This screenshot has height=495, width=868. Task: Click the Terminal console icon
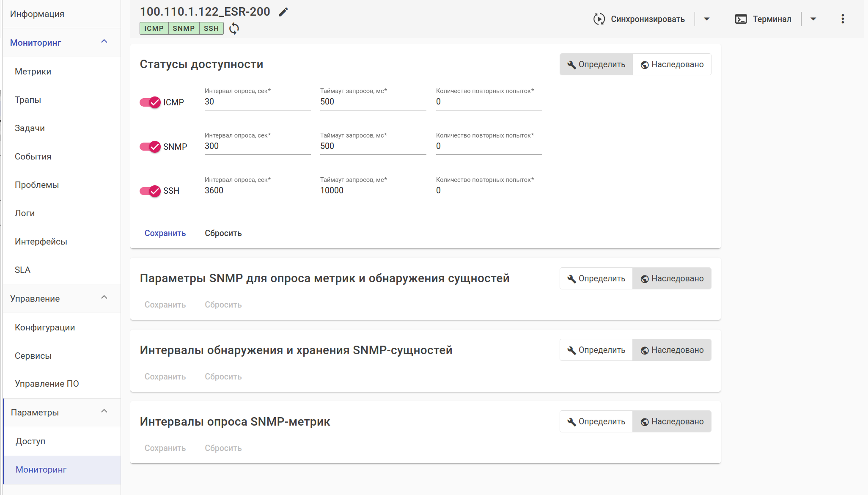click(x=741, y=19)
